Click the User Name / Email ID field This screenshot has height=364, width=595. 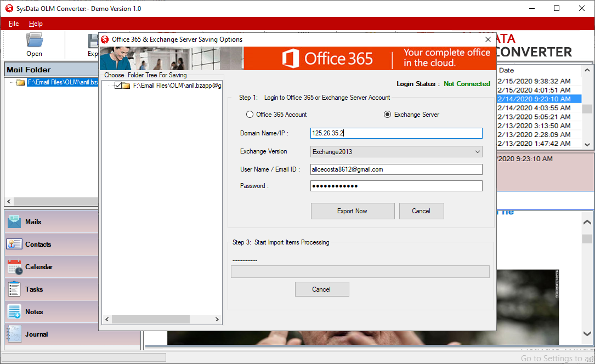[396, 169]
